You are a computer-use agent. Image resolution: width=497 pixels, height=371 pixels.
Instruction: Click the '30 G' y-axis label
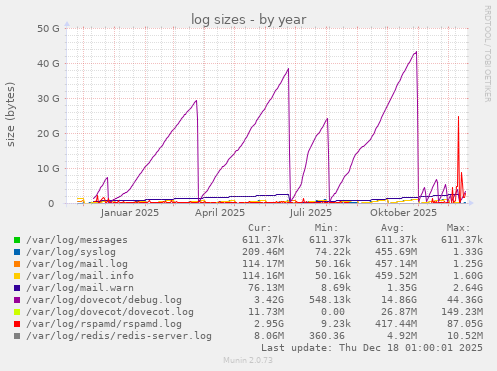tap(48, 98)
